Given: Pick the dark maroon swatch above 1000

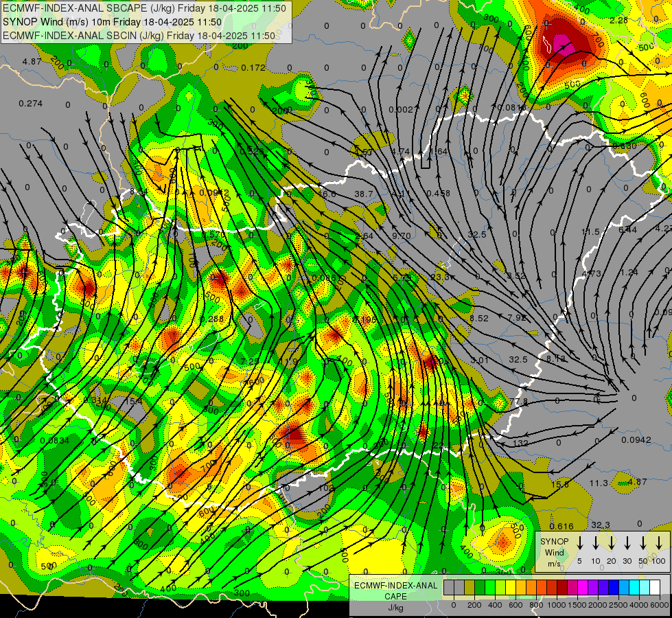Looking at the screenshot, I should pos(562,588).
